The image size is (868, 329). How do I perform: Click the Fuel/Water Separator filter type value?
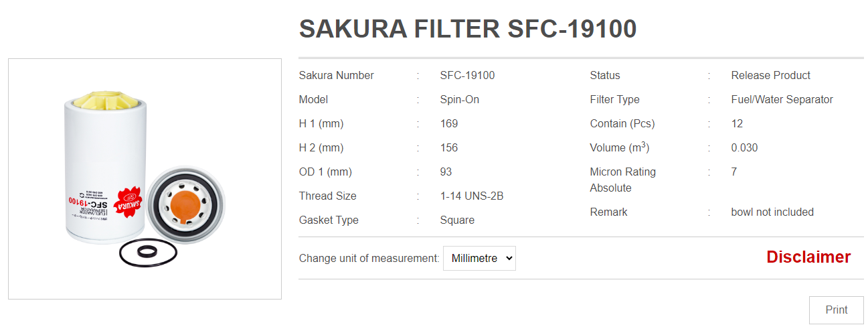pos(782,100)
